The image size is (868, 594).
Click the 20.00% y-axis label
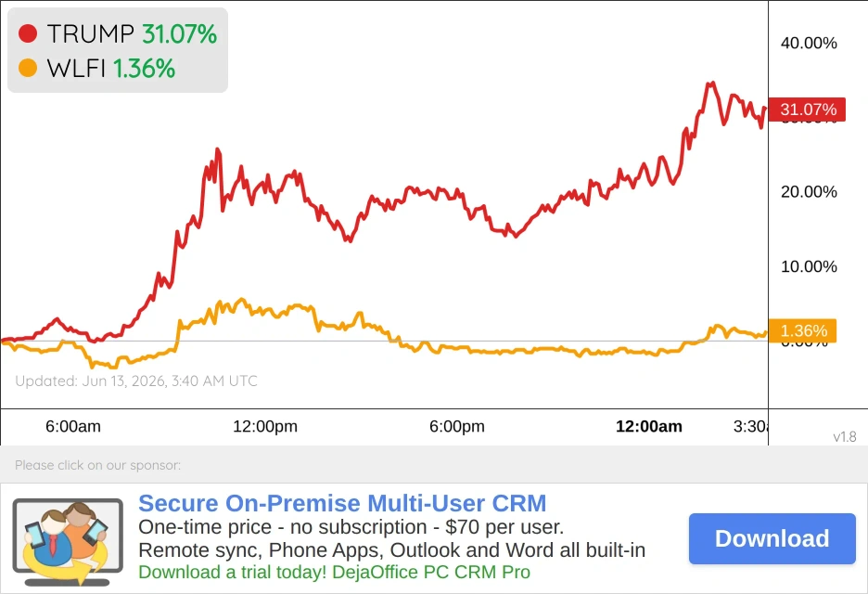pos(809,192)
